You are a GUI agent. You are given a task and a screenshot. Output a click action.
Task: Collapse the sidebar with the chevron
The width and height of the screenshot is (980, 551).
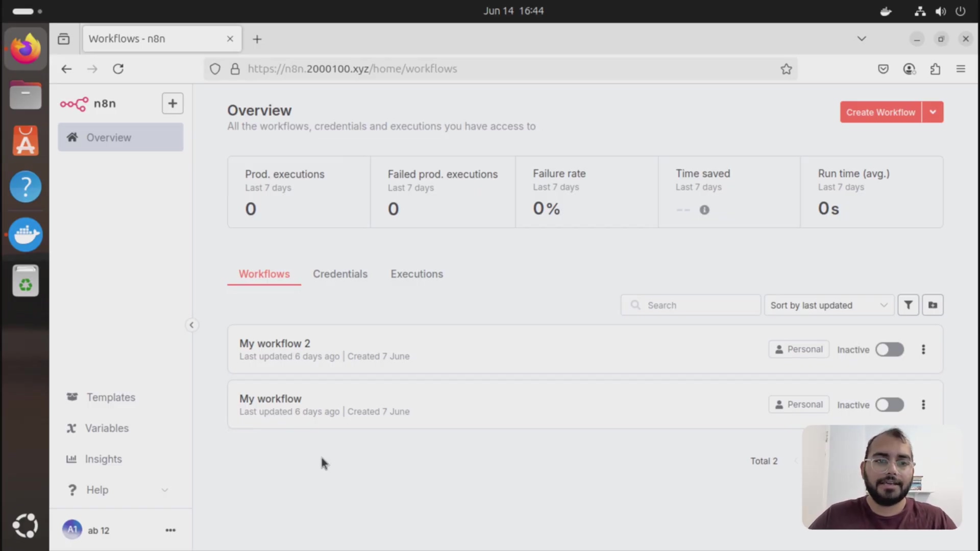click(x=191, y=325)
